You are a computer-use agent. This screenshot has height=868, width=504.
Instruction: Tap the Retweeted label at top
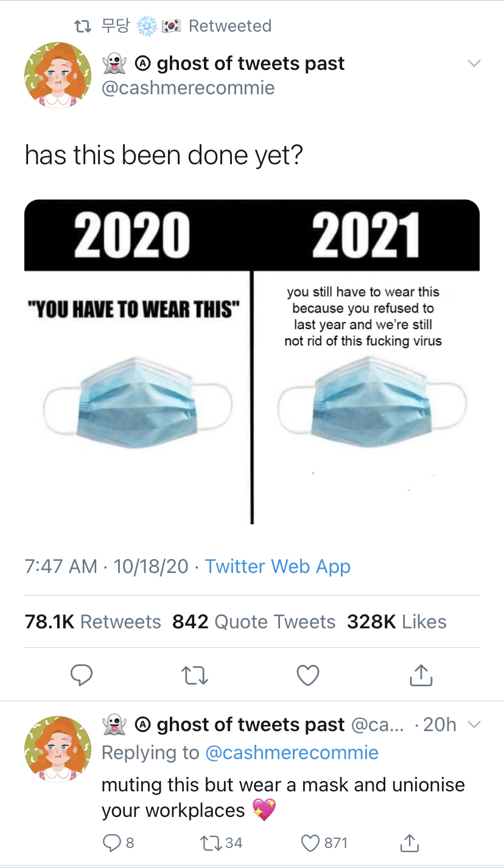(230, 26)
